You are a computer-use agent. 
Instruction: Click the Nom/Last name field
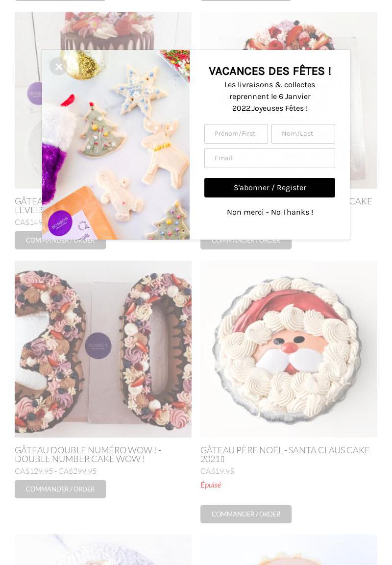point(303,134)
